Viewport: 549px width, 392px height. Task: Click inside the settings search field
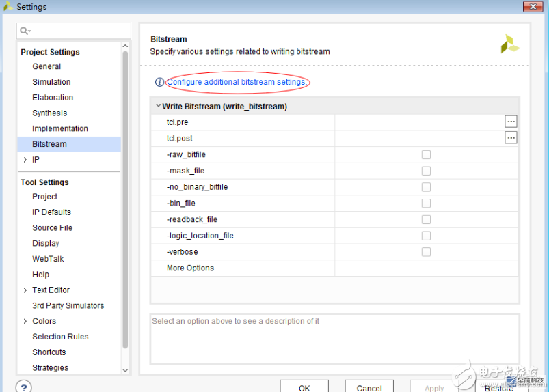(x=74, y=31)
